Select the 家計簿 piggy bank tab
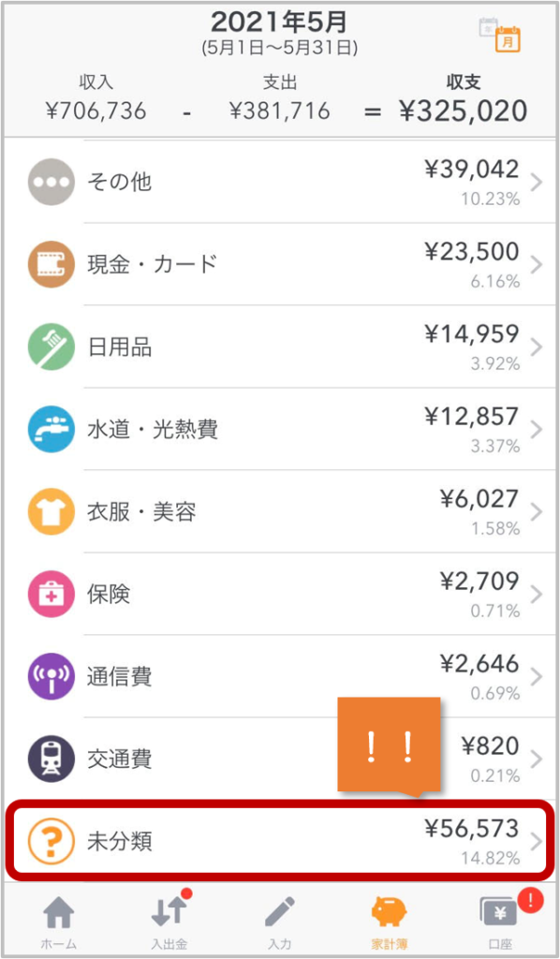The height and width of the screenshot is (959, 560). point(390,922)
